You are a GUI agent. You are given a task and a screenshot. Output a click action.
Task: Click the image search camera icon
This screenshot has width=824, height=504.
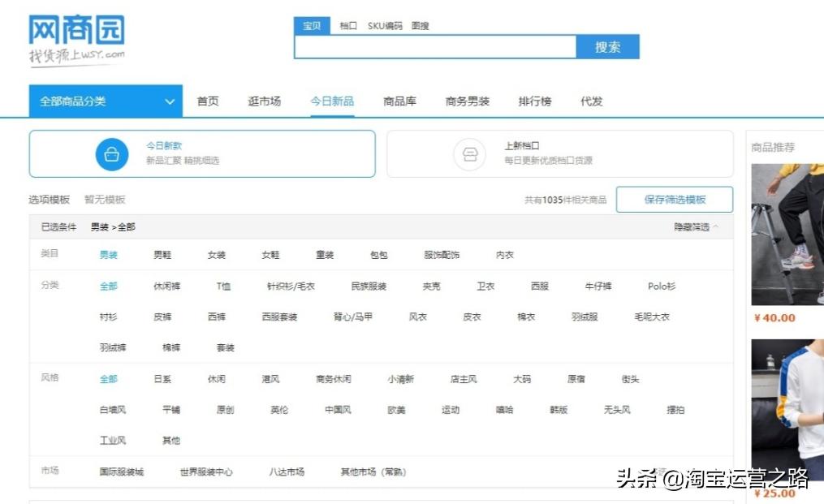click(421, 25)
